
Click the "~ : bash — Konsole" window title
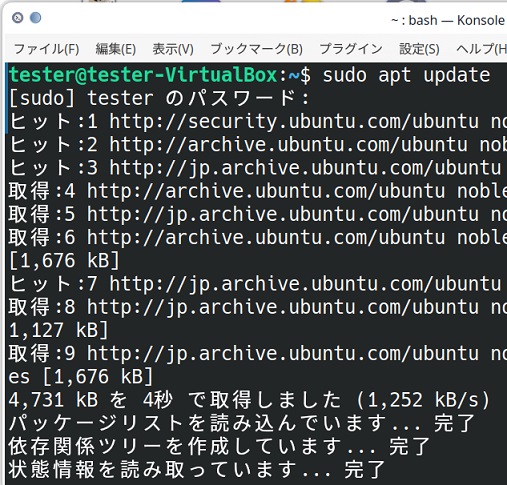coord(449,21)
